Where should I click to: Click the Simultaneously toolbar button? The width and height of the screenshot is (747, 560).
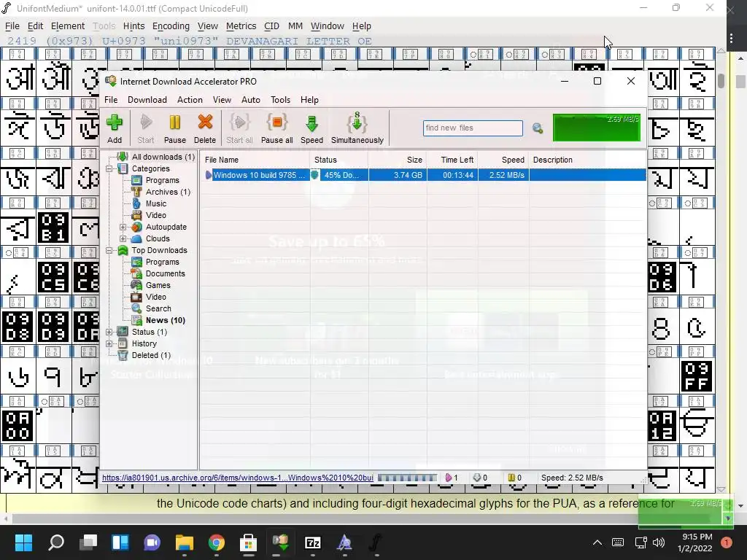(x=357, y=128)
